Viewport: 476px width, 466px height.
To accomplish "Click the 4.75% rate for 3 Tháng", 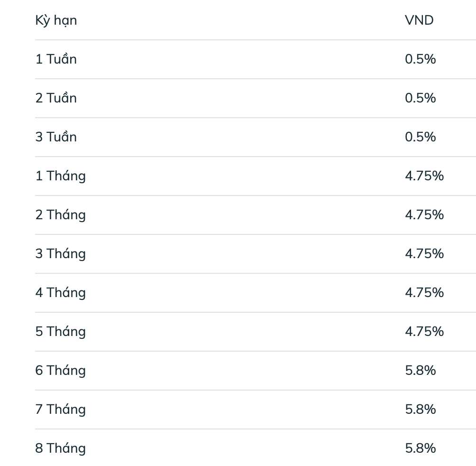I will tap(424, 254).
